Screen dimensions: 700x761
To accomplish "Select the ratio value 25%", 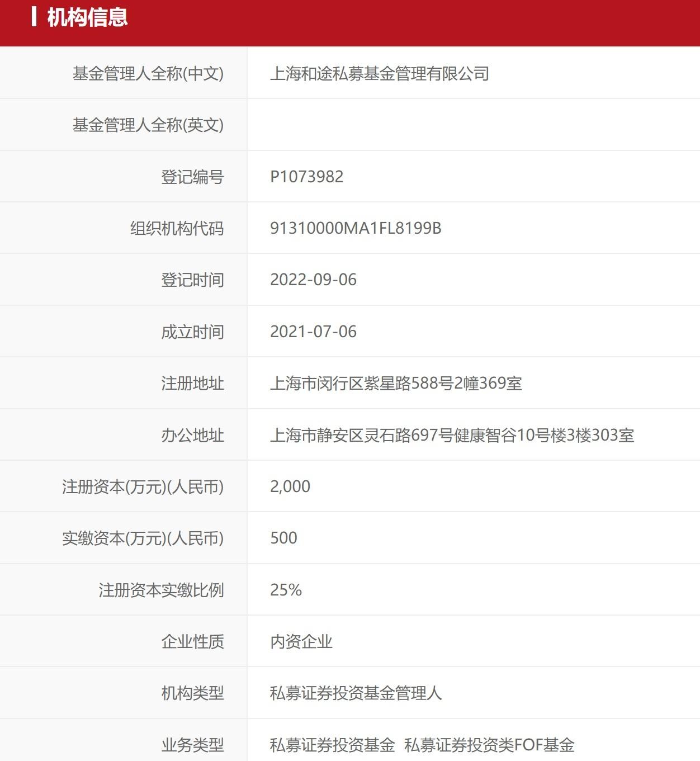I will pos(286,590).
